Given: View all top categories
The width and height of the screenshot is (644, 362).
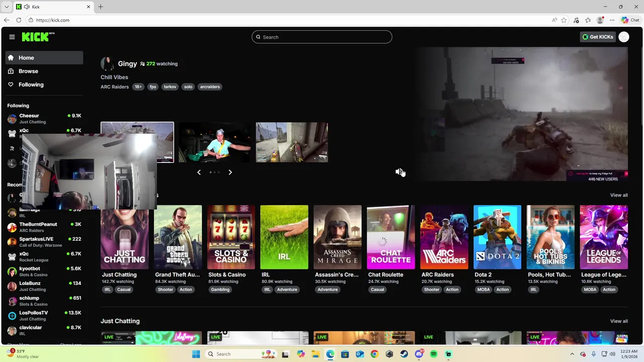Looking at the screenshot, I should pos(619,195).
